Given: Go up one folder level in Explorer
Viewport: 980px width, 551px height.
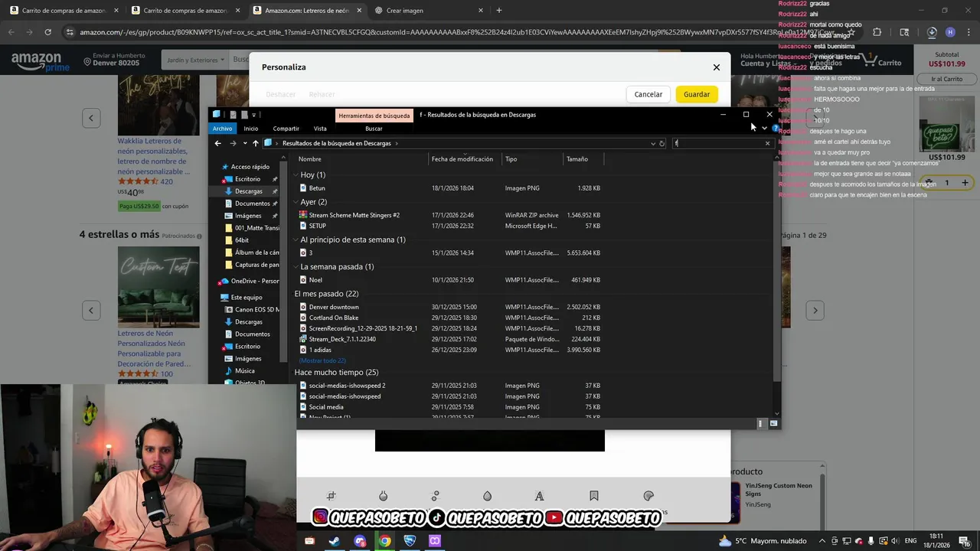Looking at the screenshot, I should (256, 143).
